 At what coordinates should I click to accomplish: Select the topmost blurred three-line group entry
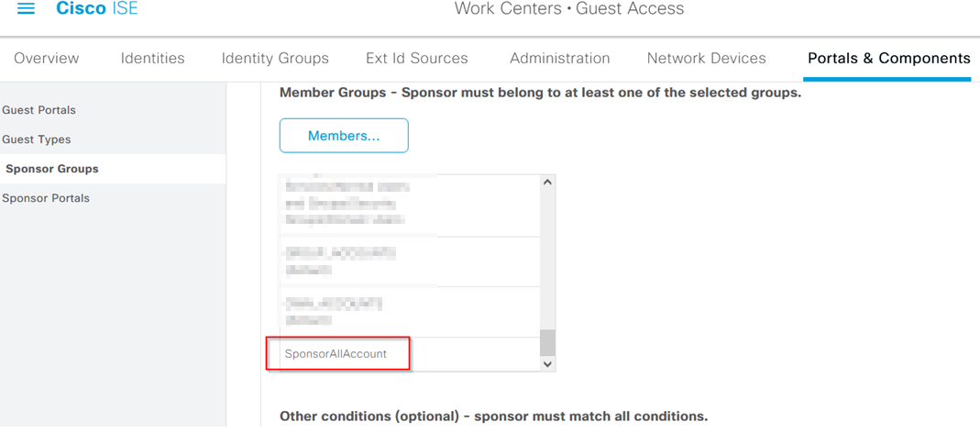(411, 205)
